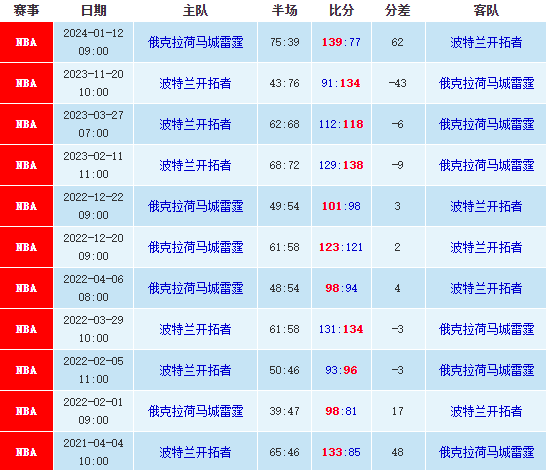Viewport: 546px width, 470px height.
Task: Click the 112:118 final score
Action: (341, 124)
